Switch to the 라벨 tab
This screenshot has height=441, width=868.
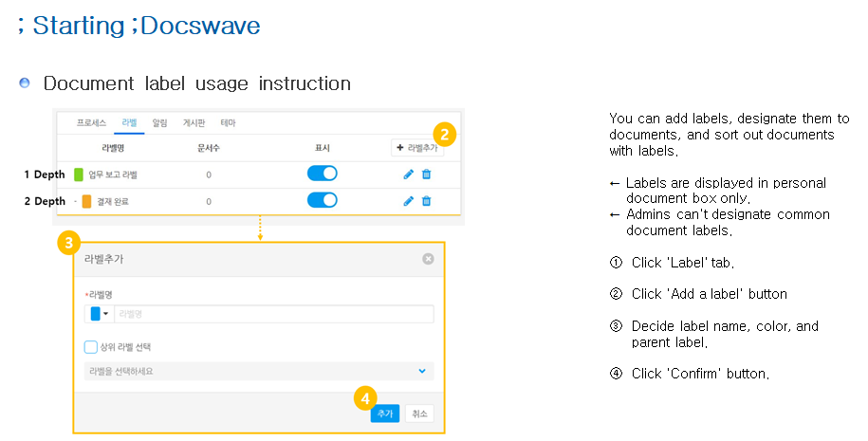point(130,123)
